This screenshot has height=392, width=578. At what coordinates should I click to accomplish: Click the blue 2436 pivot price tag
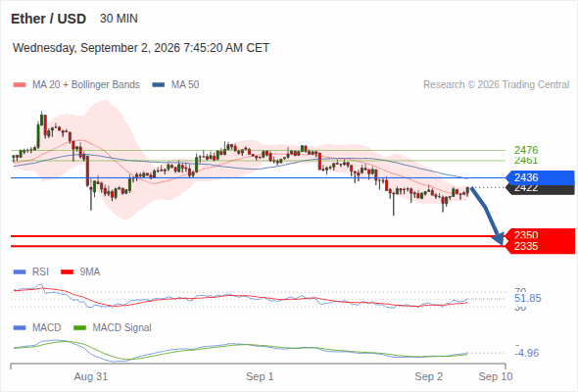pos(540,177)
